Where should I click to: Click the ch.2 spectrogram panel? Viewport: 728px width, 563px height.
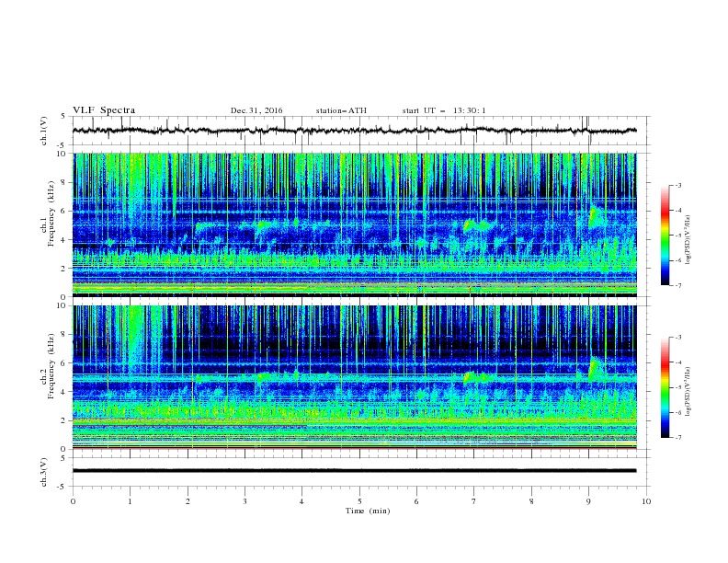click(355, 377)
